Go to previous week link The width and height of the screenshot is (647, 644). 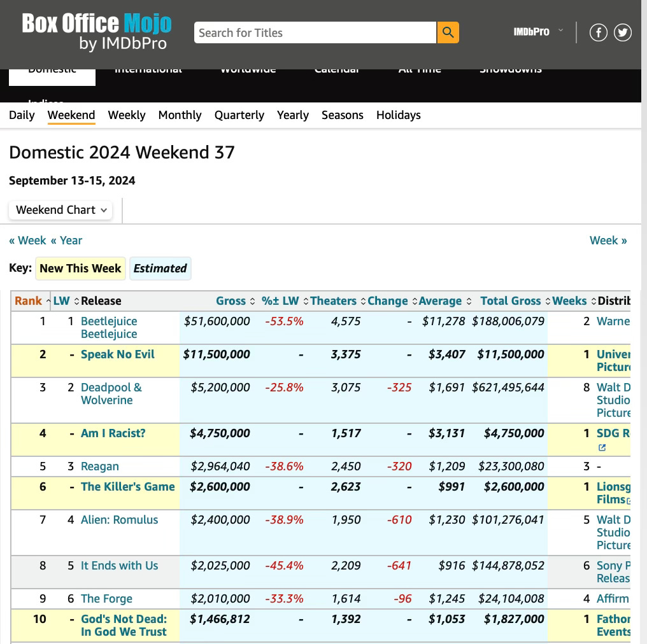click(27, 241)
